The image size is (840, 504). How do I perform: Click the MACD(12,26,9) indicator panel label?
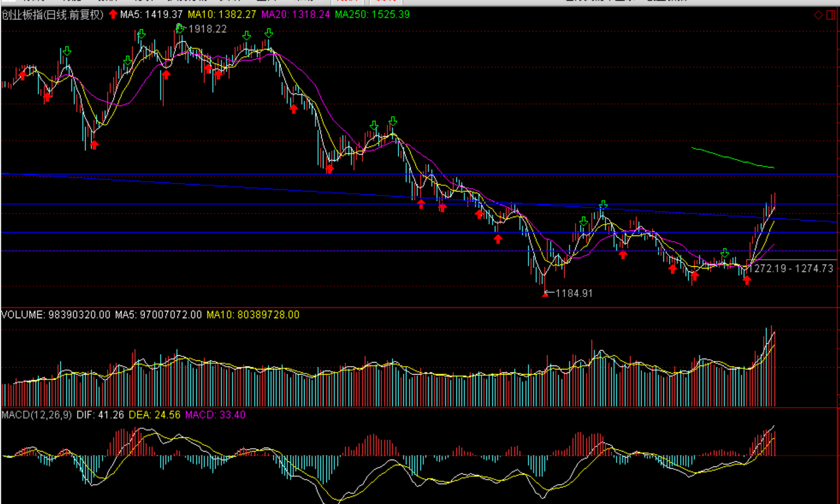(36, 415)
